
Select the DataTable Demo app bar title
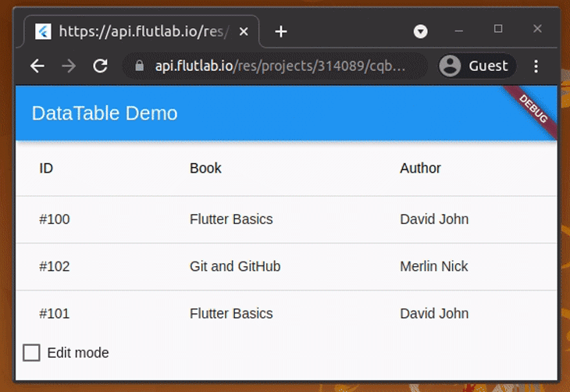(x=105, y=113)
